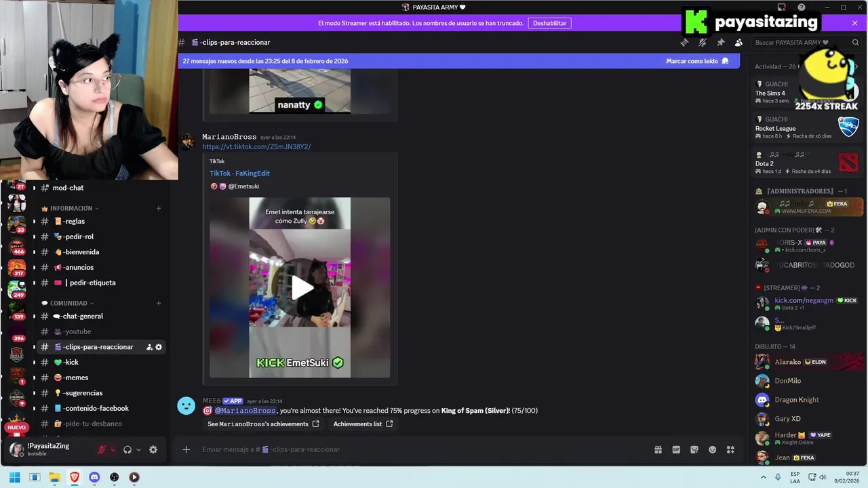Image resolution: width=868 pixels, height=488 pixels.
Task: Click the message input field
Action: pyautogui.click(x=420, y=449)
